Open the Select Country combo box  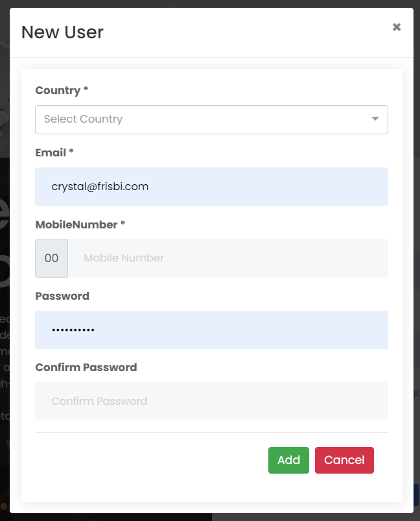coord(211,119)
